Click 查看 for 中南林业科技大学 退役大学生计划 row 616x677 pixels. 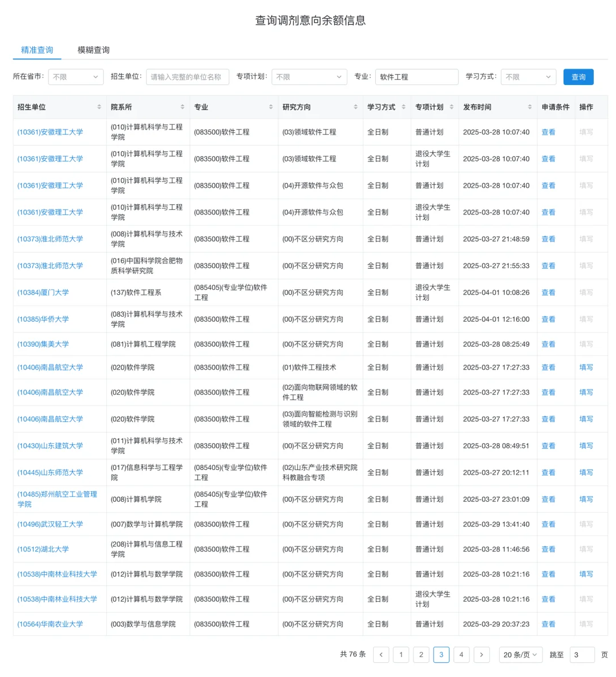[x=548, y=599]
